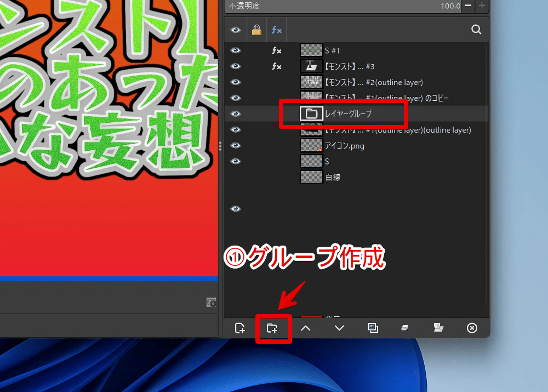Add a layer mask using mask icon
Viewport: 548px width, 392px height.
coord(438,328)
